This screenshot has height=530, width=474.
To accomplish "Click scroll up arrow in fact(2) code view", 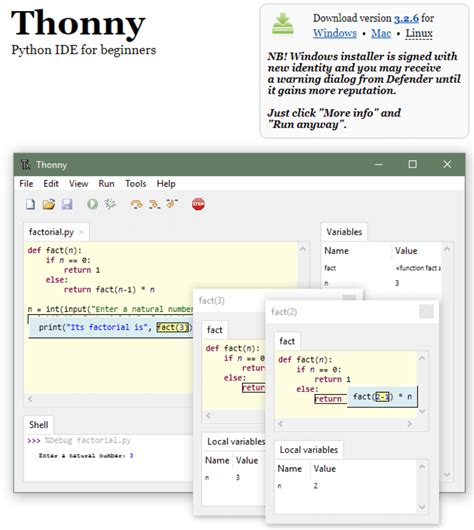I will tap(422, 358).
